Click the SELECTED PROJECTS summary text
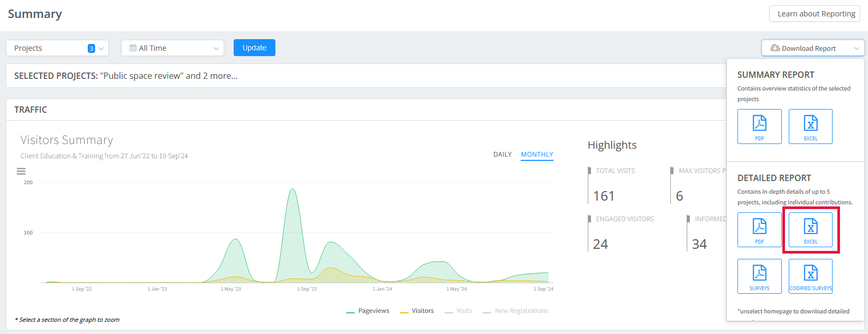Image resolution: width=868 pixels, height=334 pixels. (x=126, y=76)
